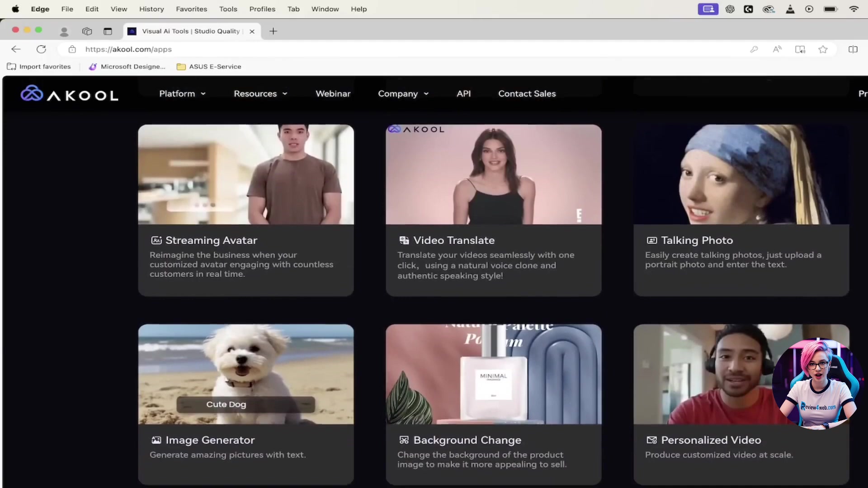This screenshot has width=868, height=488.
Task: Open the browser profile icon
Action: pyautogui.click(x=64, y=31)
